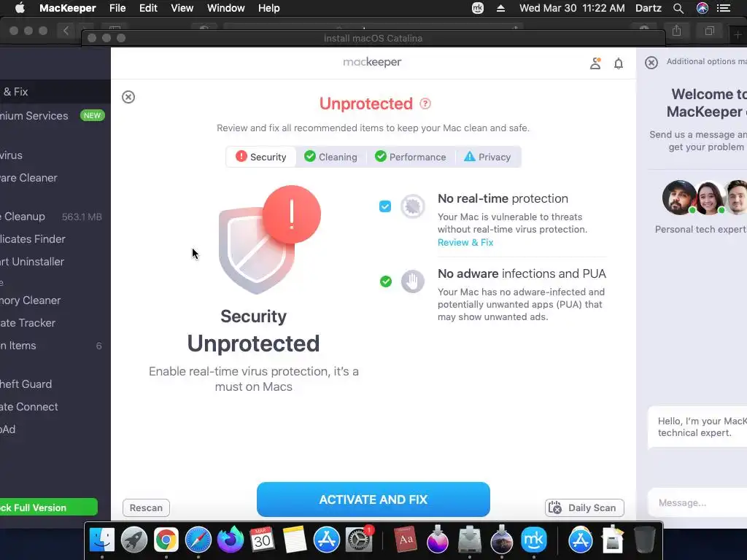The image size is (747, 560).
Task: Open Spotlight search in the menu bar
Action: point(678,8)
